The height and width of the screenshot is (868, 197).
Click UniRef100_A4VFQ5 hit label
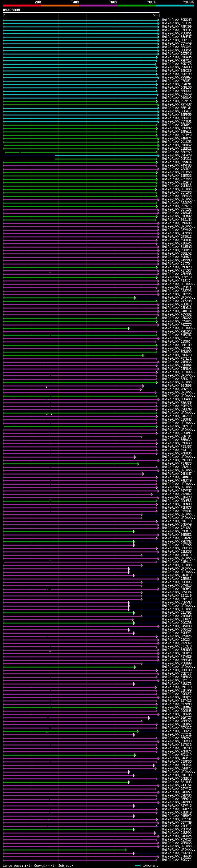(177, 165)
